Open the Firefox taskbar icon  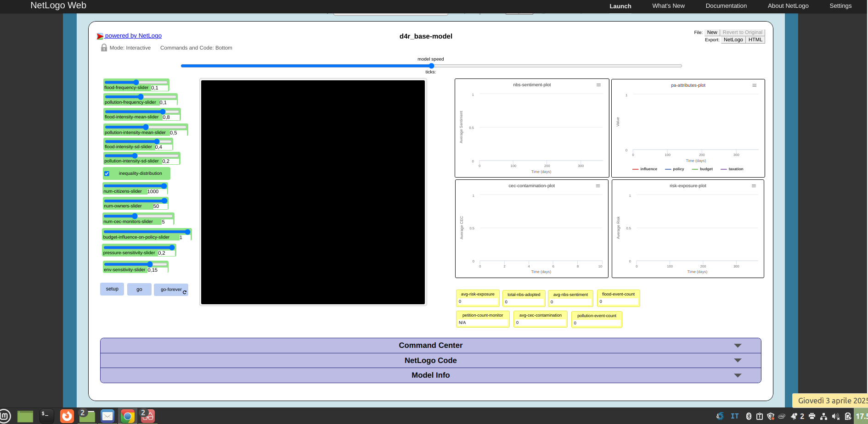coord(67,416)
